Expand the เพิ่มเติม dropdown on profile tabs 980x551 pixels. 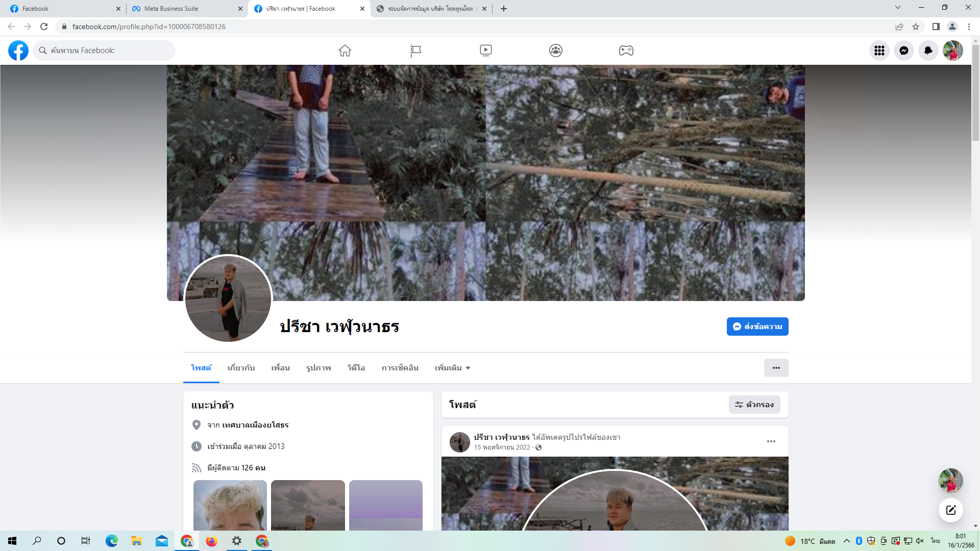pos(453,368)
